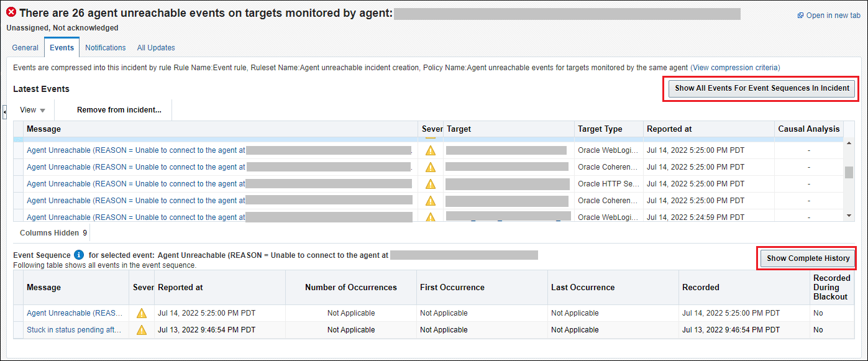Open the View compression criteria link
The width and height of the screenshot is (868, 361).
coord(735,68)
